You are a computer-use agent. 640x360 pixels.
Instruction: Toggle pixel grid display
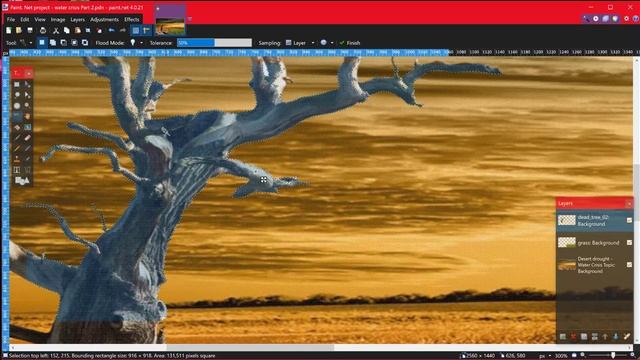tap(136, 31)
